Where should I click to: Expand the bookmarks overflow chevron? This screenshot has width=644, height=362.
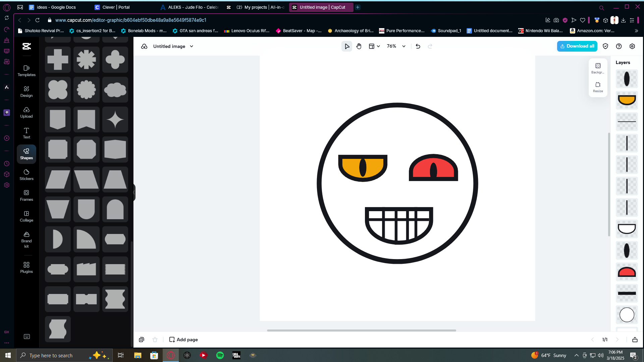[636, 31]
